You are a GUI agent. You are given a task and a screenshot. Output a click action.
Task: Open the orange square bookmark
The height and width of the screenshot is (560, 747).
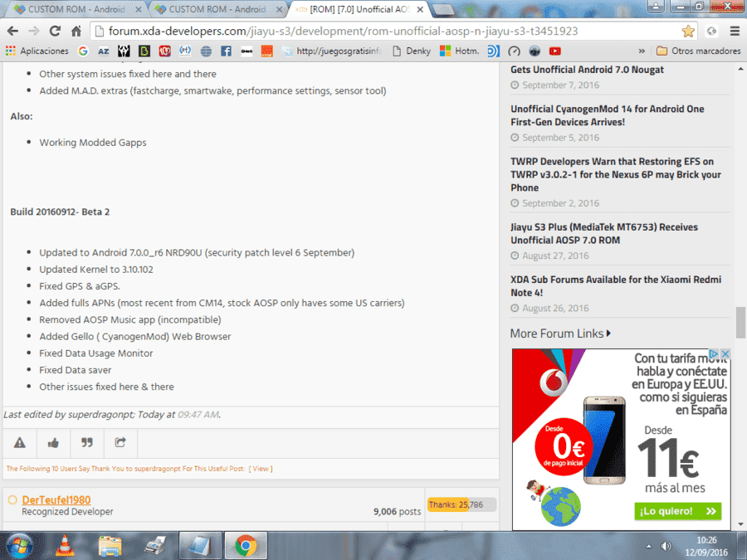(266, 51)
